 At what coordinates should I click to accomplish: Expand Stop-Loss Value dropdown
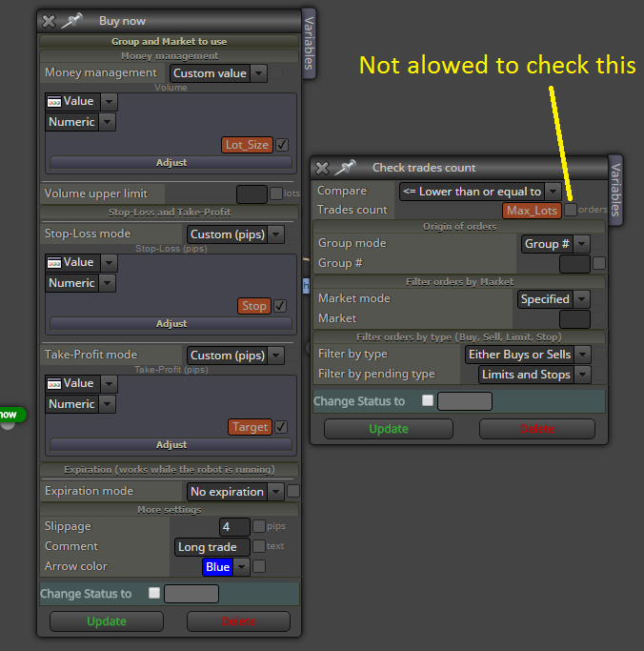pos(109,263)
